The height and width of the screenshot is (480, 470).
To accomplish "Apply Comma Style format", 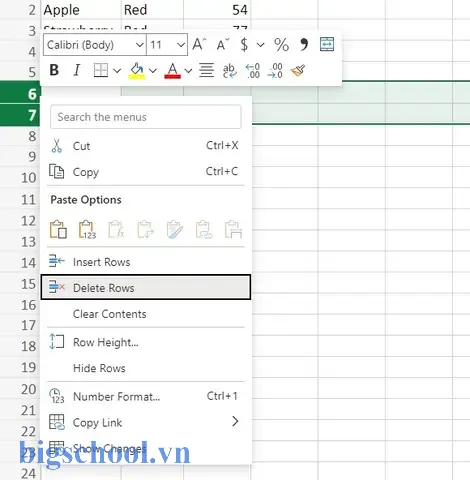I will coord(304,44).
